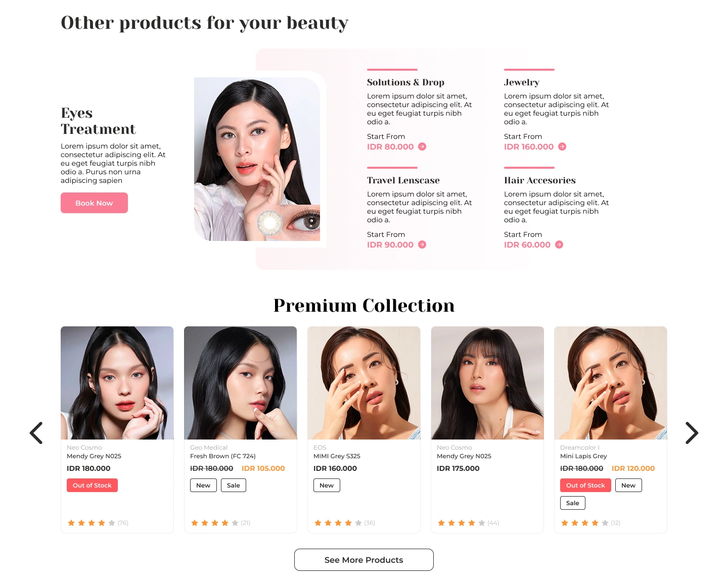Click arrow icon next to IDR 90.000

coord(422,245)
